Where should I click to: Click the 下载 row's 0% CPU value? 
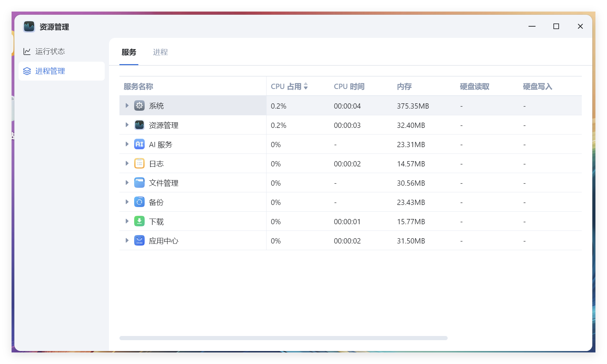[276, 221]
